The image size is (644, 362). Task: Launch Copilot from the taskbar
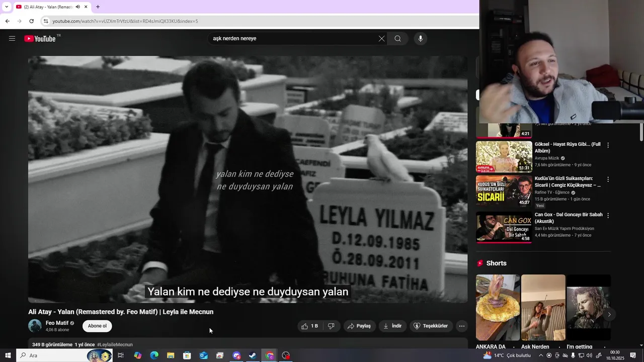pos(137,355)
